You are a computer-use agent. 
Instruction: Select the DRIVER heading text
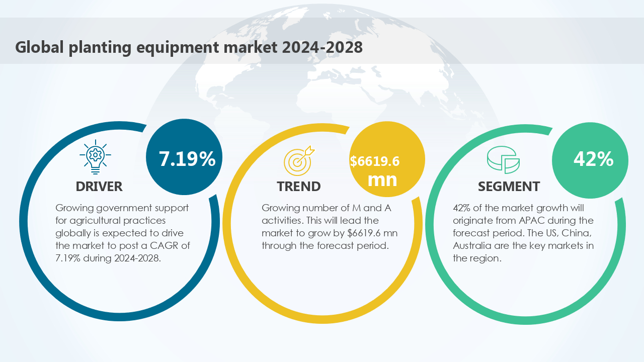pyautogui.click(x=99, y=187)
